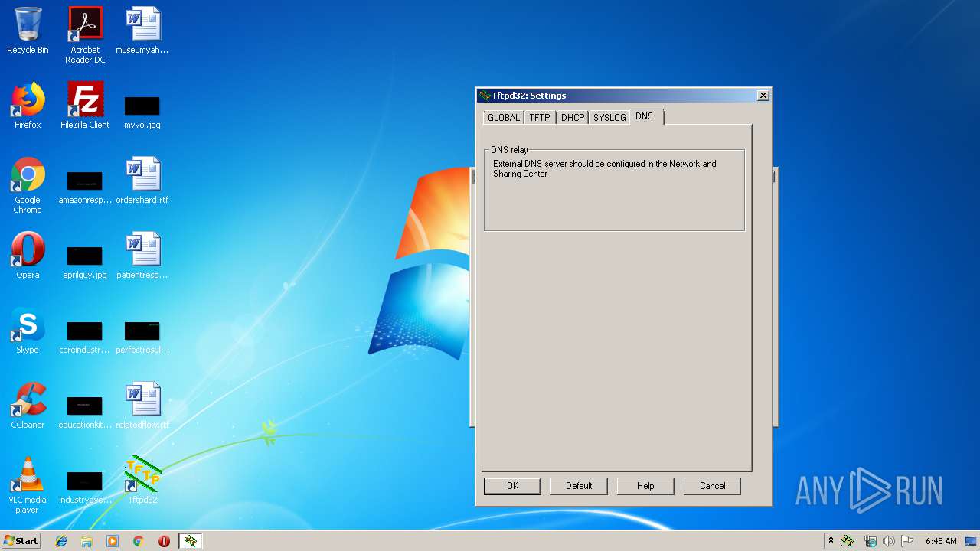The width and height of the screenshot is (980, 551).
Task: Open the network tray icon
Action: tap(870, 541)
